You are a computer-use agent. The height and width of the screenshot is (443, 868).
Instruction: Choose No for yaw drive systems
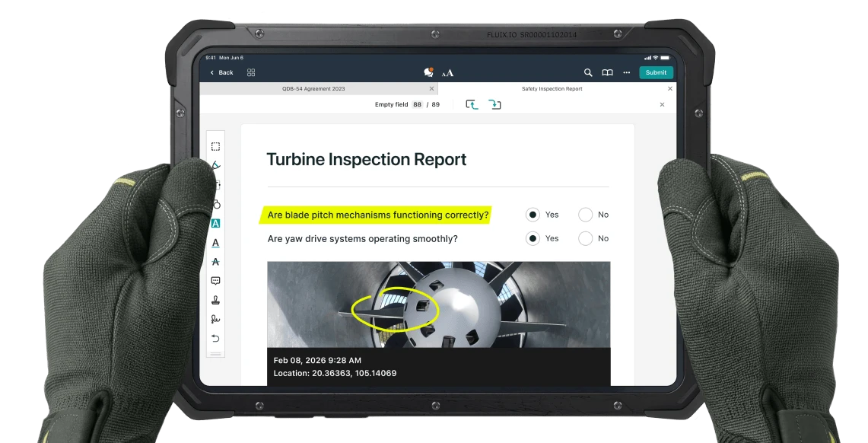point(585,238)
